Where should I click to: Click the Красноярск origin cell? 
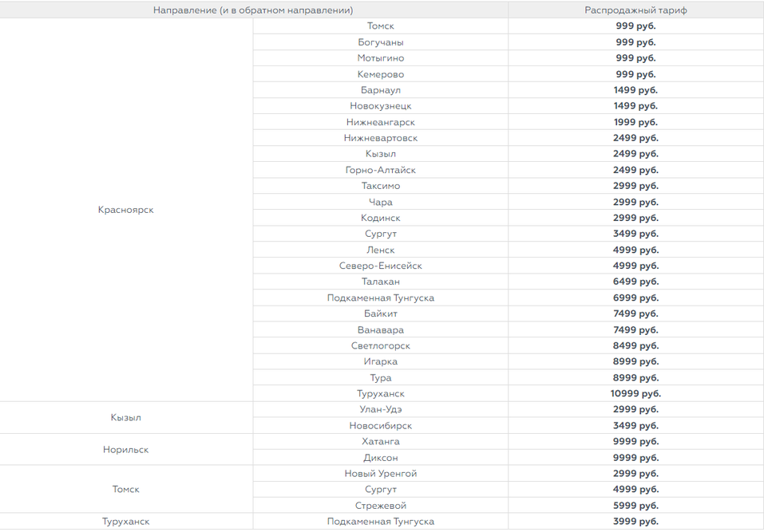[x=126, y=210]
